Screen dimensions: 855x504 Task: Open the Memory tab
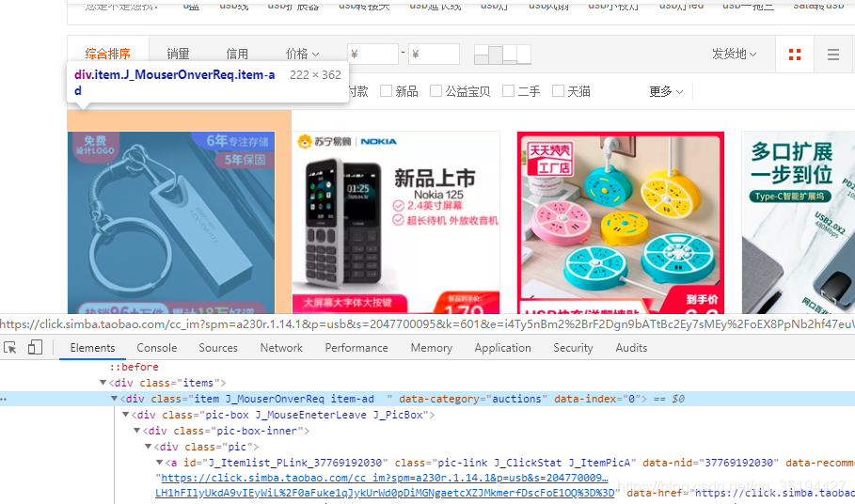coord(432,348)
